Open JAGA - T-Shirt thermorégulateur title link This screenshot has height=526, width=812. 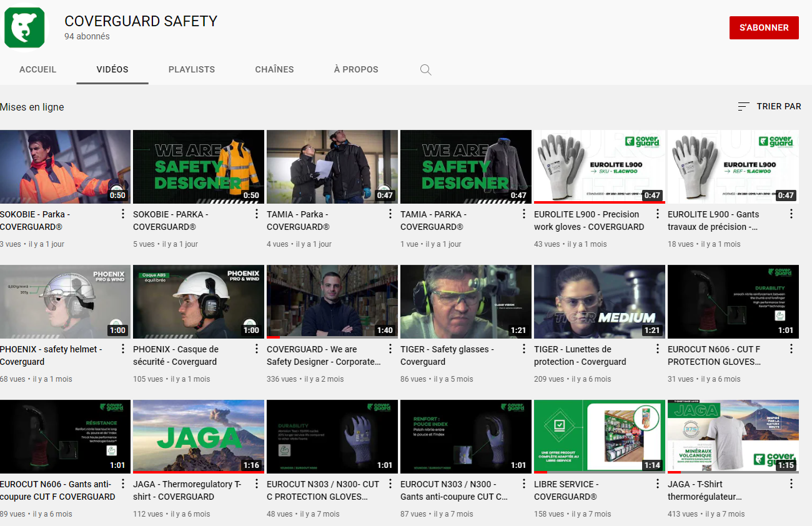pyautogui.click(x=705, y=490)
